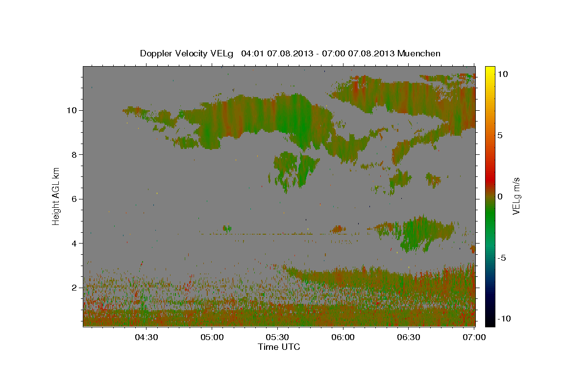The image size is (588, 392).
Task: Click the 'Muenchen' location in the title
Action: 419,53
